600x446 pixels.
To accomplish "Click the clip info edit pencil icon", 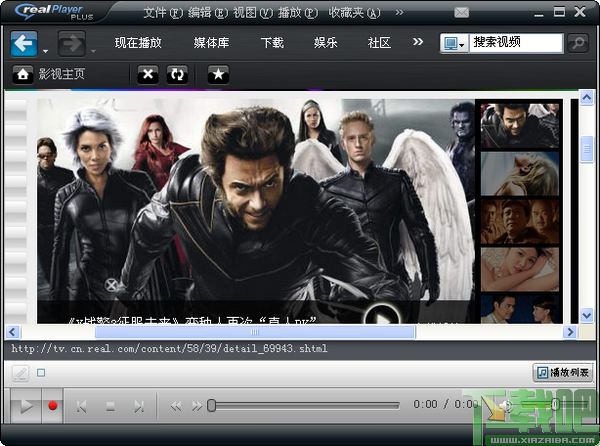I will tap(20, 373).
